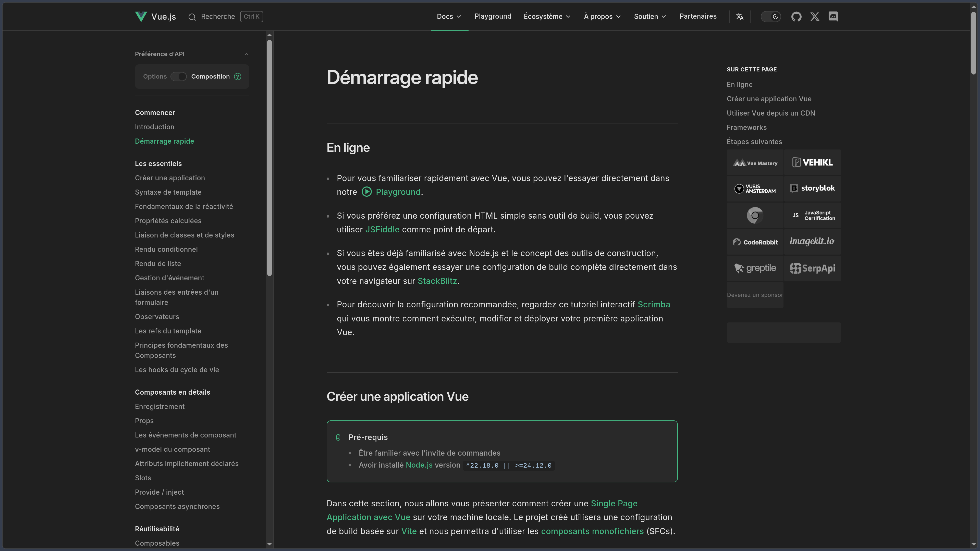This screenshot has height=551, width=980.
Task: Toggle the dark mode appearance switch
Action: (771, 16)
